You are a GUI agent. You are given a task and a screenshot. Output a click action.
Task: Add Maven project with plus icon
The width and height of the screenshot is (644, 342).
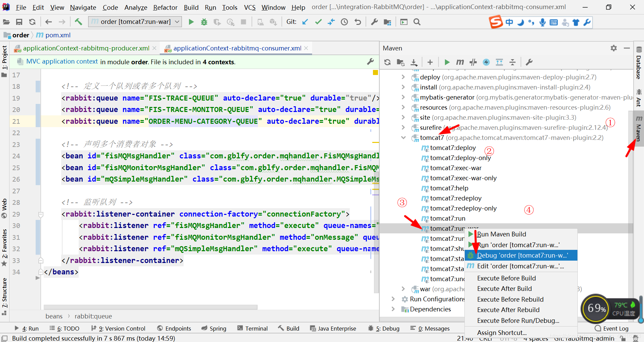(x=430, y=62)
